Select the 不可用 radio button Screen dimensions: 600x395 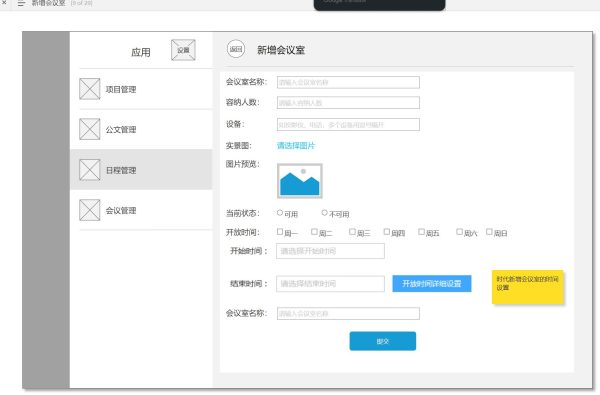pos(324,212)
